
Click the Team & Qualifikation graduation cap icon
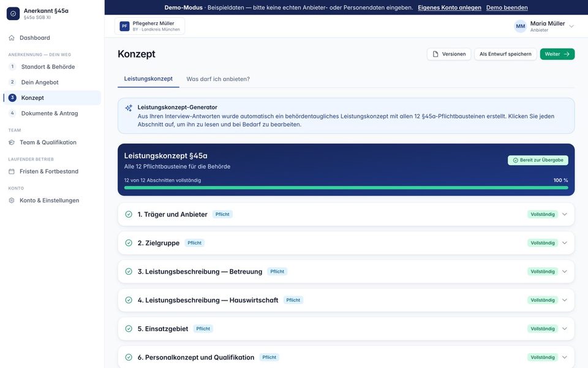point(12,142)
